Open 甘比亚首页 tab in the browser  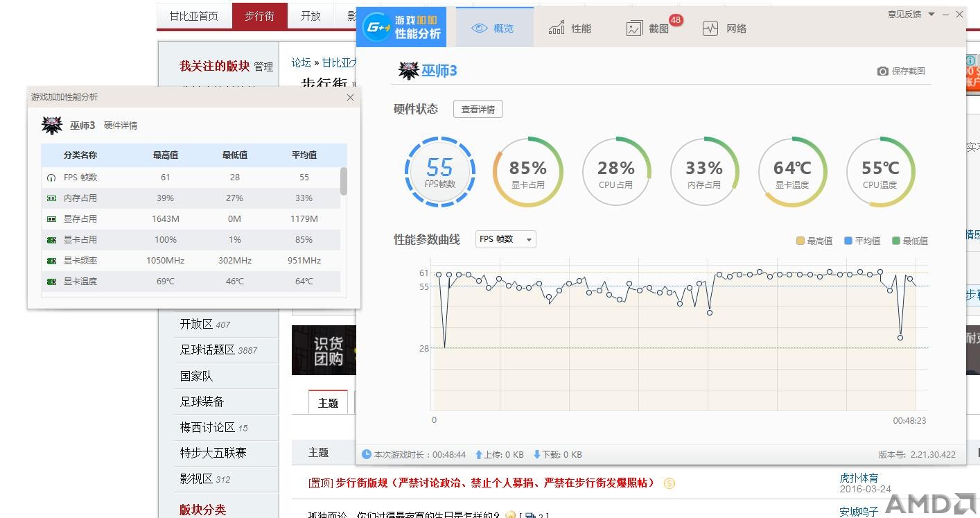coord(194,16)
